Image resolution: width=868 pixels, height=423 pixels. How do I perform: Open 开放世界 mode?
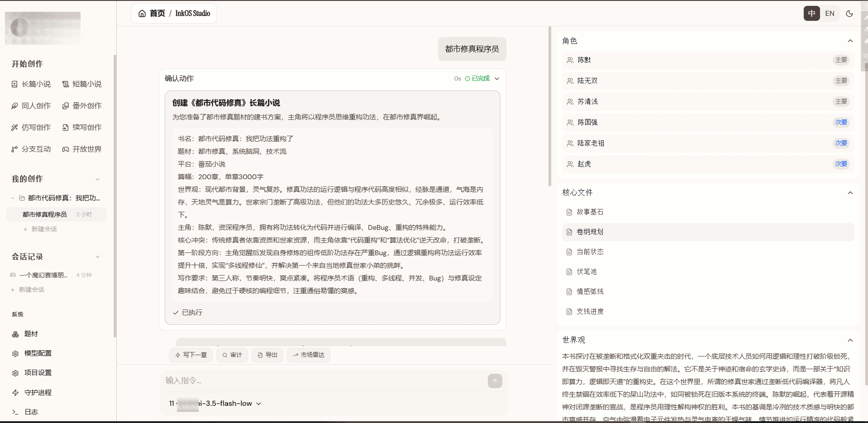[82, 149]
